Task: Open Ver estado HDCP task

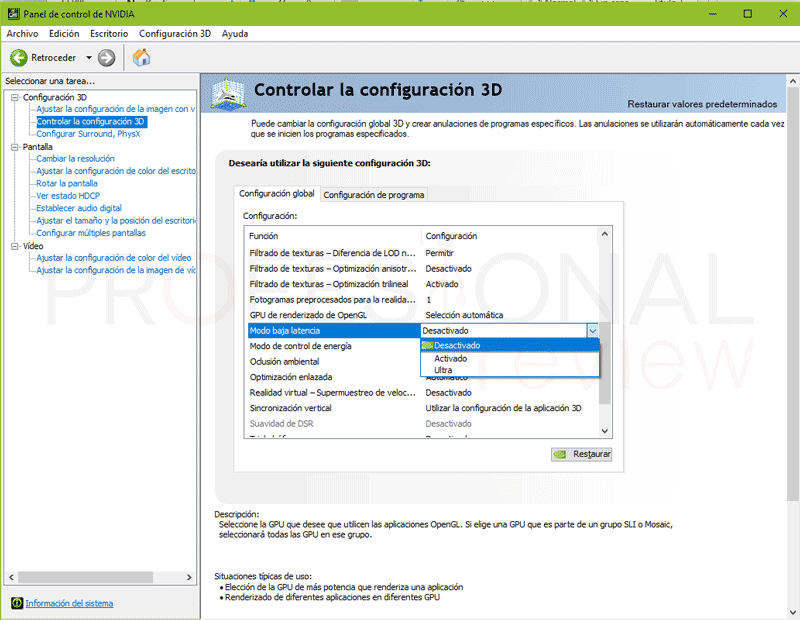Action: tap(68, 195)
